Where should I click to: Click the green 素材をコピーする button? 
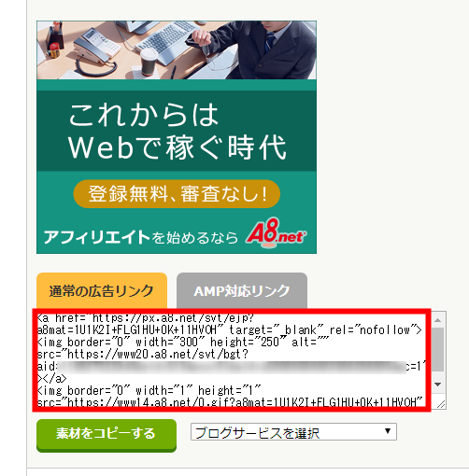pos(107,435)
